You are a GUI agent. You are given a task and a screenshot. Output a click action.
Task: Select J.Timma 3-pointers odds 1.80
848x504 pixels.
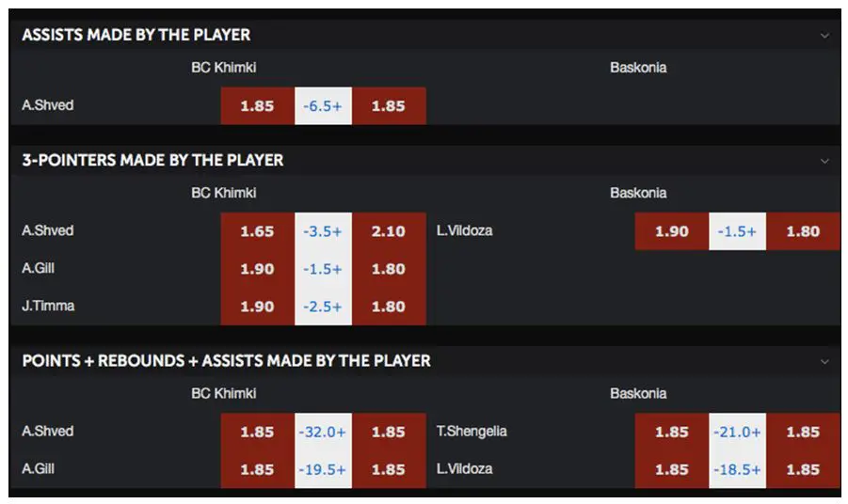tap(389, 307)
